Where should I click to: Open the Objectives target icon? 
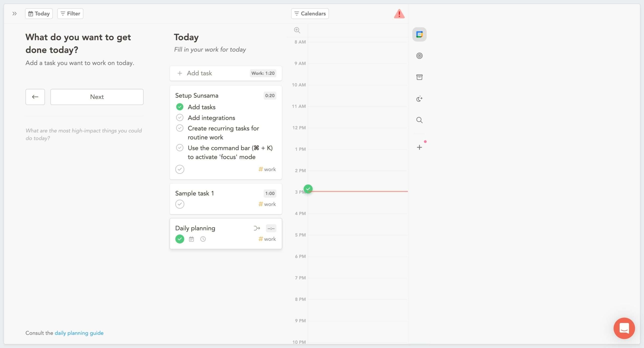coord(419,56)
